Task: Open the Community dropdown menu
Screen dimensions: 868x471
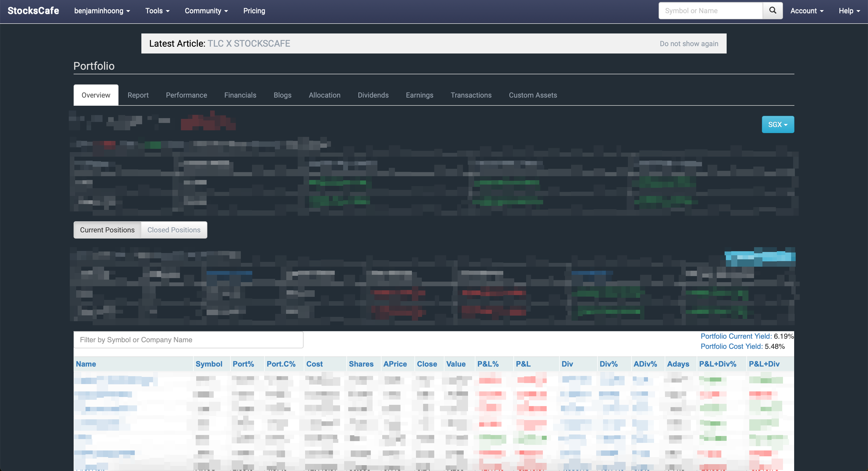Action: [206, 11]
